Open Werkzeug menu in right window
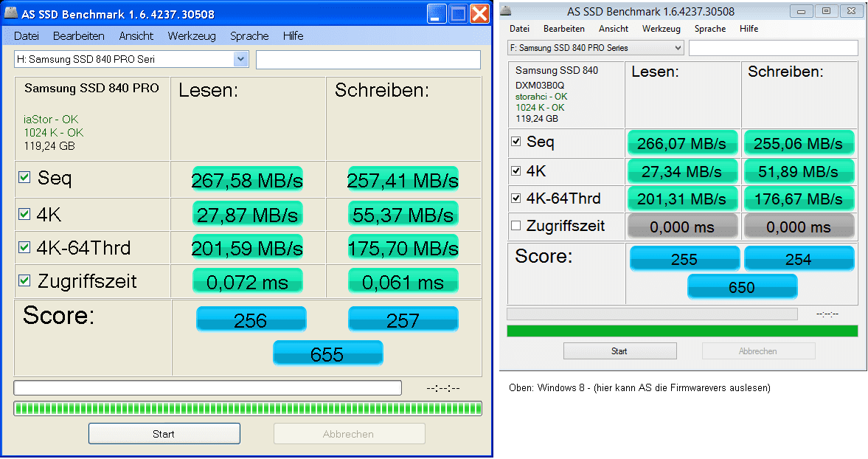The image size is (868, 459). pyautogui.click(x=661, y=29)
